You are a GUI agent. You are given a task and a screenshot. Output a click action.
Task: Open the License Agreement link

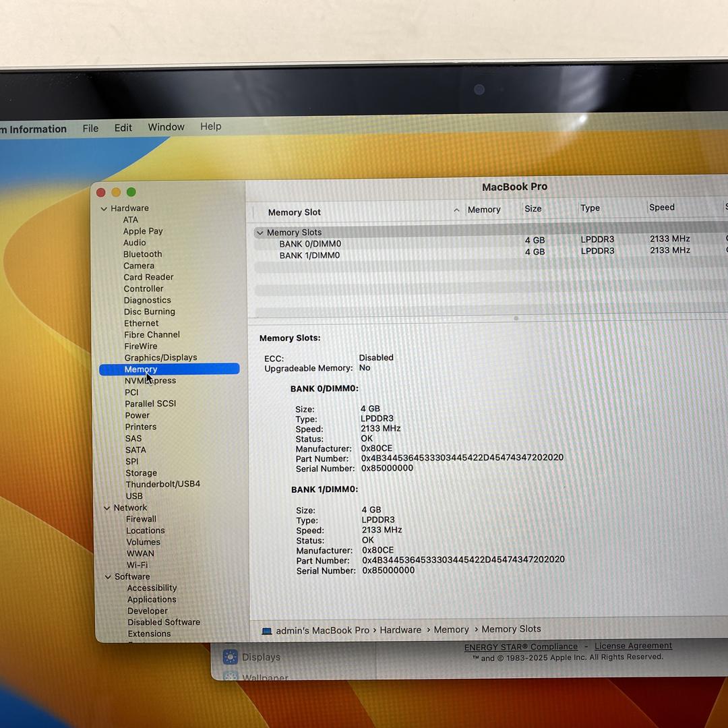(633, 646)
